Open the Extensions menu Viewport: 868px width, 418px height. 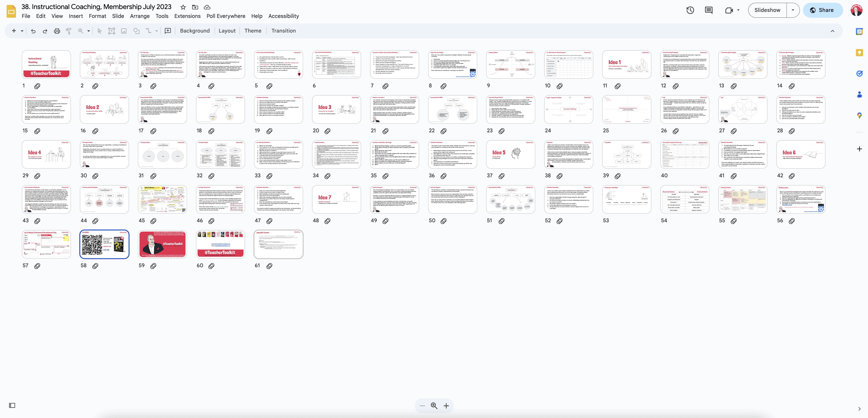187,16
